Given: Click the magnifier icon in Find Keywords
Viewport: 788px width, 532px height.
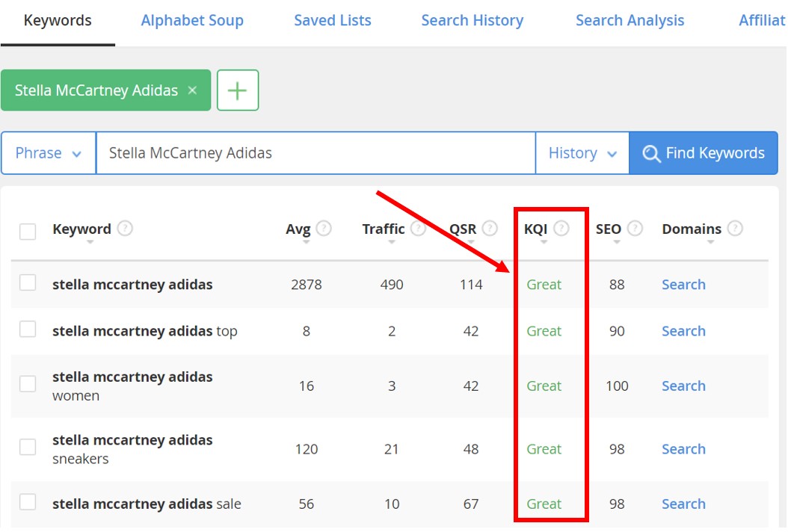Looking at the screenshot, I should click(x=651, y=153).
